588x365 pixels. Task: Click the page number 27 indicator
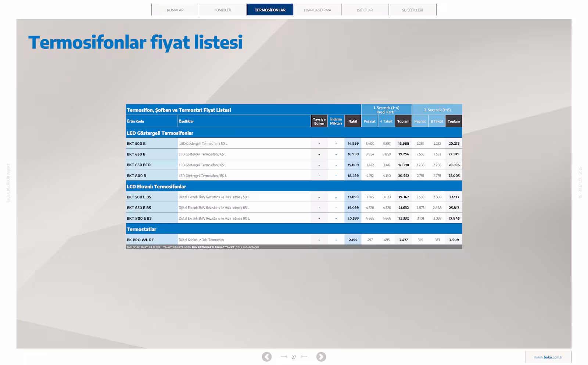[x=294, y=357]
